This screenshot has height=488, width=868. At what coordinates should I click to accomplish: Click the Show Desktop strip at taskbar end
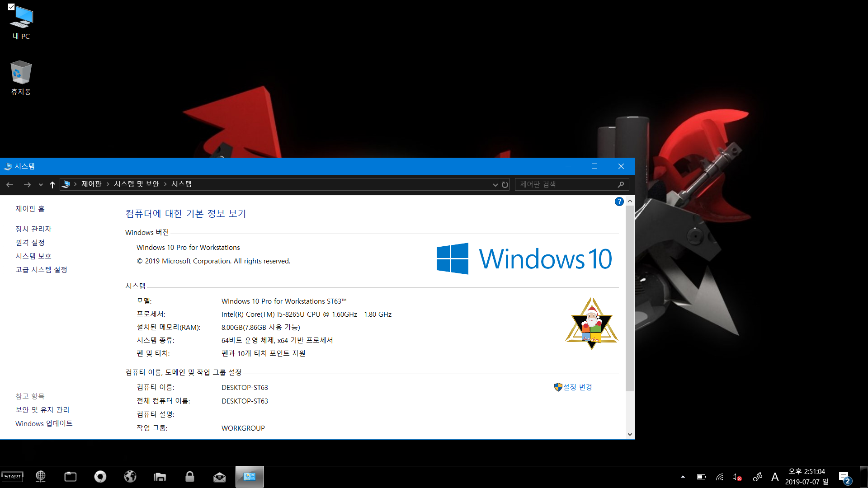pyautogui.click(x=864, y=477)
